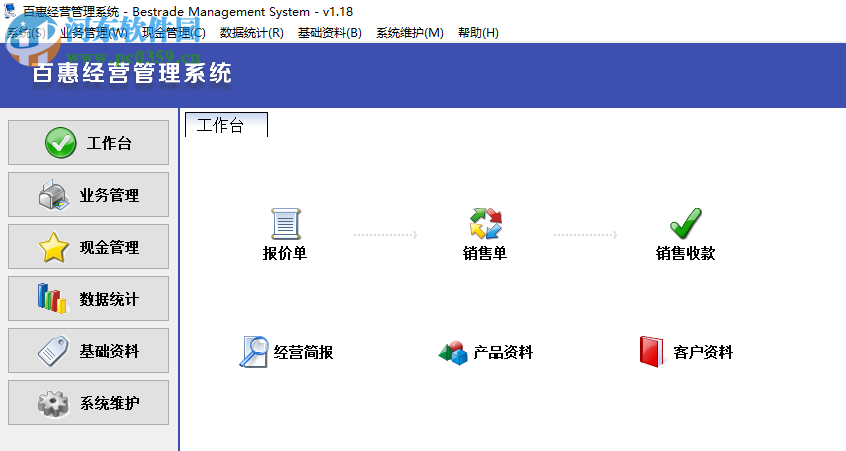Screen dimensions: 846x451
Task: Click the 系统维护 sidebar button
Action: coord(88,402)
